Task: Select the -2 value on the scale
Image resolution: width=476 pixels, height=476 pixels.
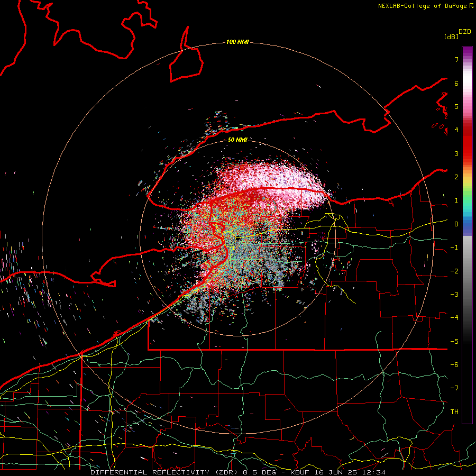Action: point(454,271)
